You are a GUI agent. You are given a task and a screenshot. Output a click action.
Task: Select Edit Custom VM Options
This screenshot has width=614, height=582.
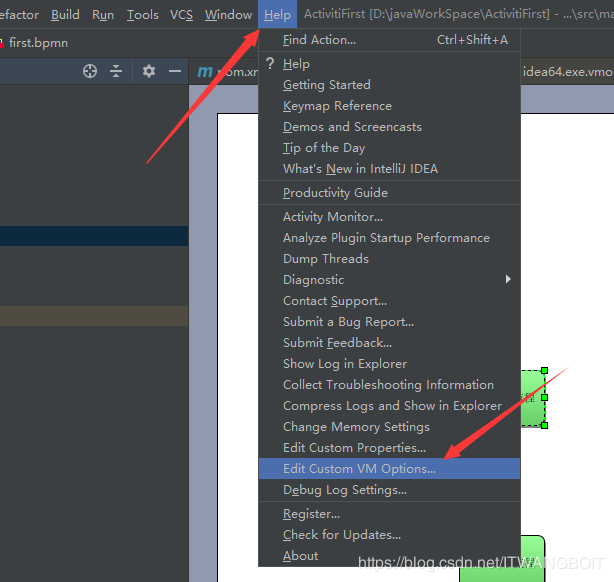[359, 469]
